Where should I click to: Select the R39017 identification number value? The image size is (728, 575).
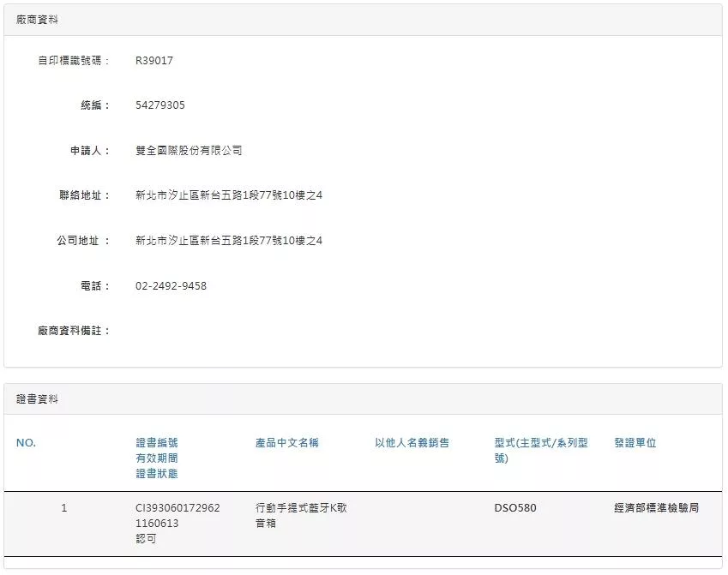(154, 61)
